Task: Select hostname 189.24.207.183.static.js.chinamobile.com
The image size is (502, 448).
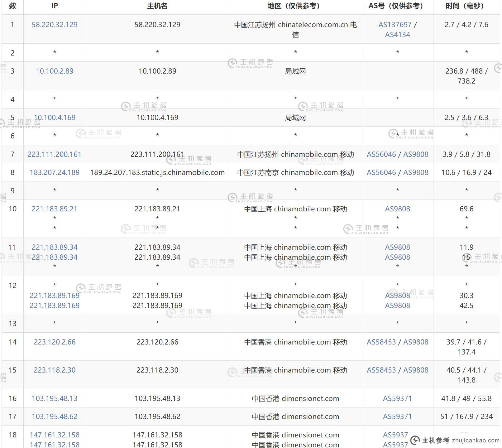Action: 157,172
